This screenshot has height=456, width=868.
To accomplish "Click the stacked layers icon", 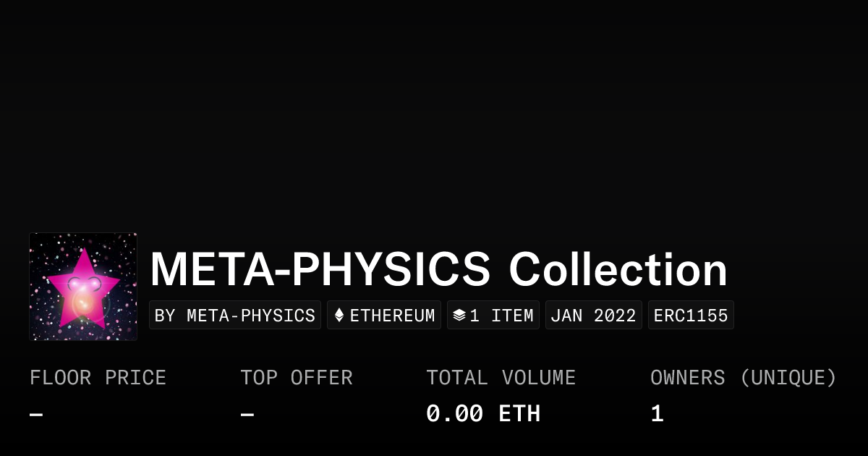I will pos(459,316).
